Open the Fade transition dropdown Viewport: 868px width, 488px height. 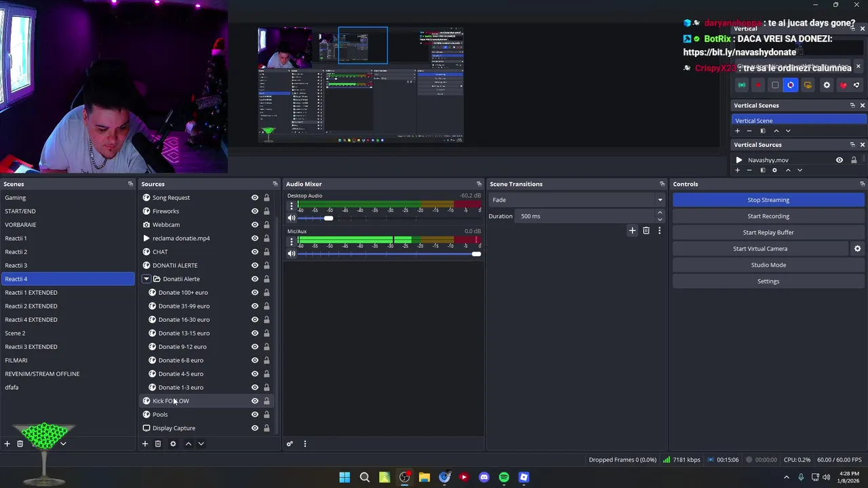pyautogui.click(x=576, y=200)
